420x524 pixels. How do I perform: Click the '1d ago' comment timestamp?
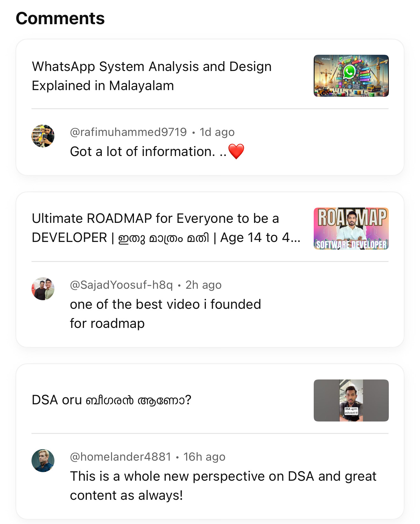coord(217,132)
